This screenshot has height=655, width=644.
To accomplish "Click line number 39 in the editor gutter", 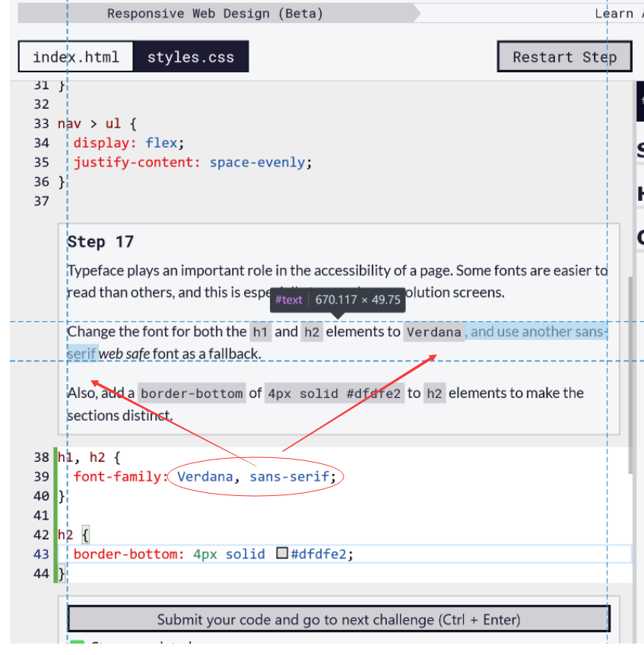I will pos(42,476).
